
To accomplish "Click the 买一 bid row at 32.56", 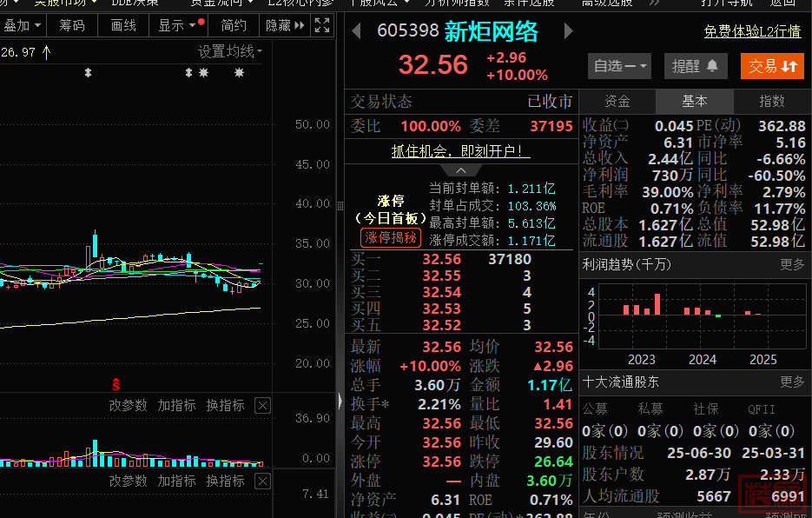I will point(461,259).
